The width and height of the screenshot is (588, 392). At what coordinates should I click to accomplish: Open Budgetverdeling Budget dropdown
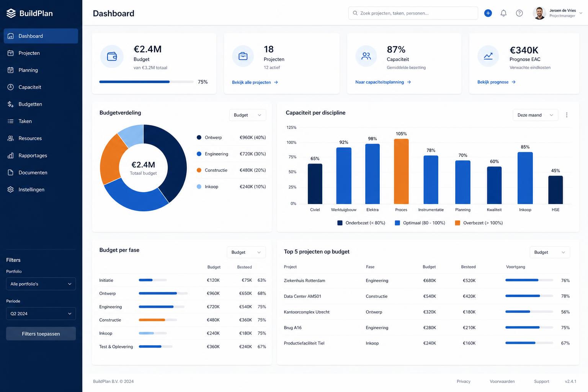pos(247,115)
